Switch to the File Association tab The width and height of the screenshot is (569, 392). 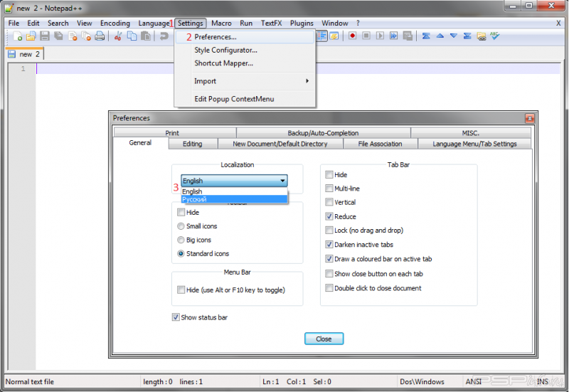(380, 144)
